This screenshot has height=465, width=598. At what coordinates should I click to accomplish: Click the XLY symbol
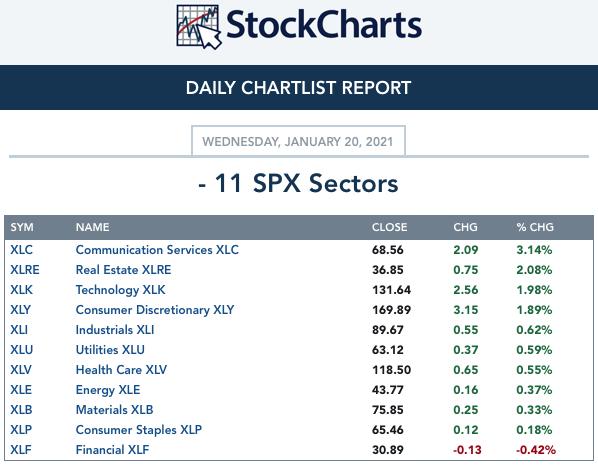click(x=21, y=310)
